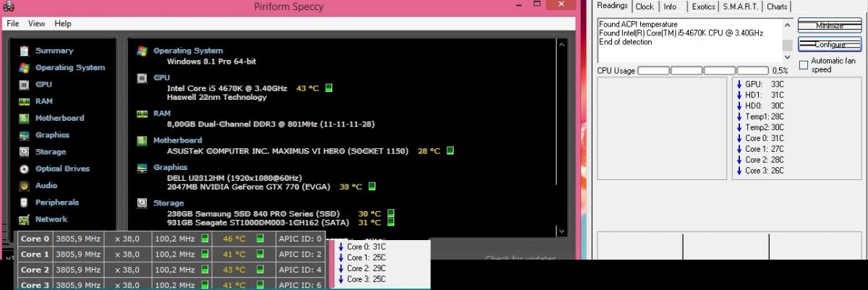Open the View menu in Speccy

coord(37,23)
